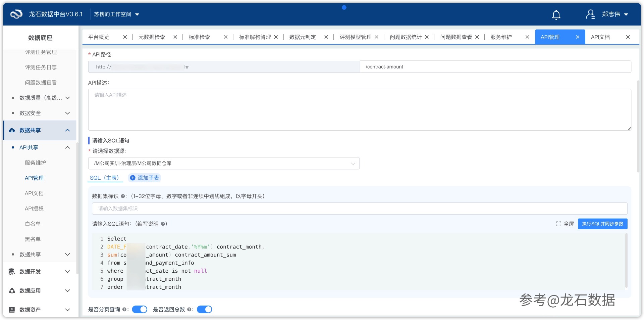The image size is (644, 321).
Task: Switch to 评测模型管理 tab
Action: coord(356,37)
